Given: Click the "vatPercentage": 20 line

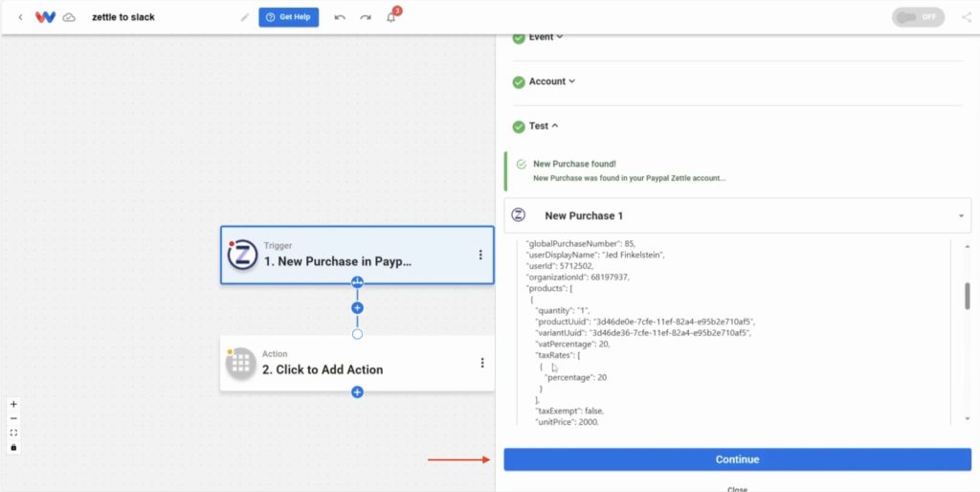Looking at the screenshot, I should tap(572, 345).
